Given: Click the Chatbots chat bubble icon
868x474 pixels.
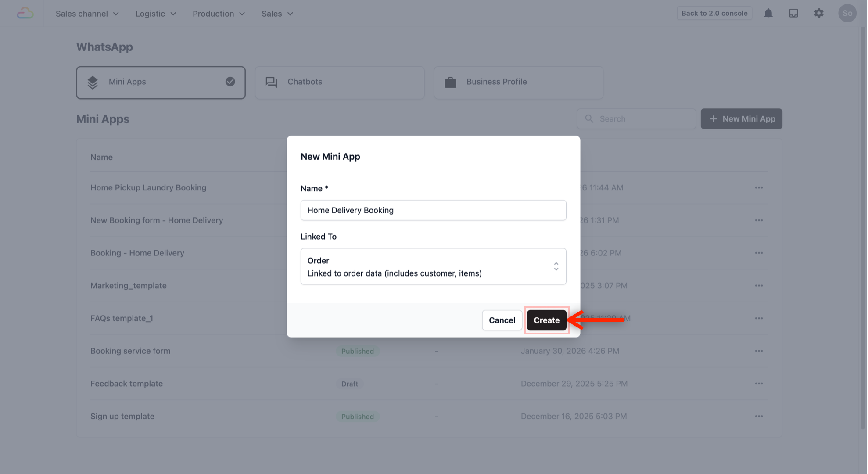Looking at the screenshot, I should click(x=272, y=82).
